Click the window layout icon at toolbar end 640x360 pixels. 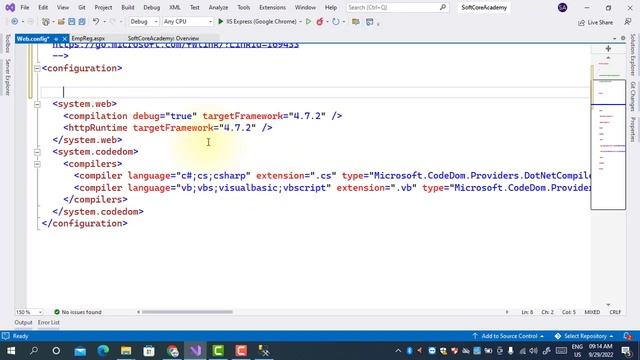pyautogui.click(x=370, y=22)
